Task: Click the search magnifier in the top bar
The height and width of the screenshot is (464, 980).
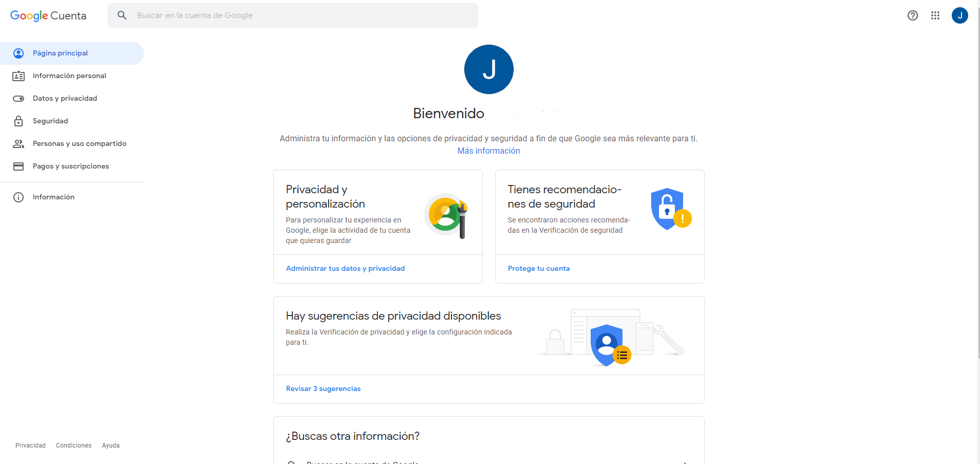Action: point(122,15)
